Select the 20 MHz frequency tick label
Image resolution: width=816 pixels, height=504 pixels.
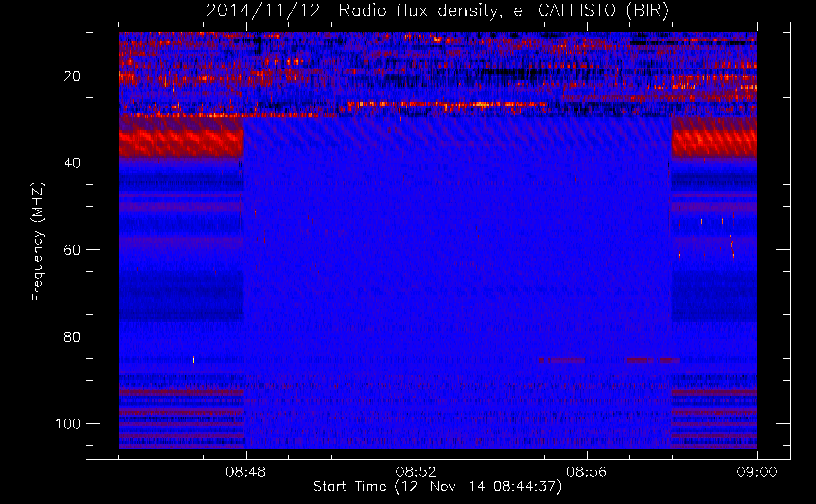click(72, 76)
